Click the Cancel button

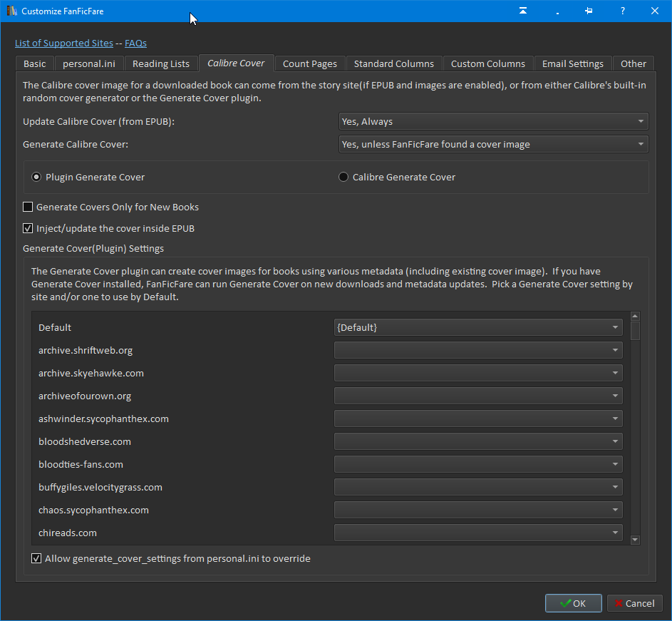click(x=635, y=603)
